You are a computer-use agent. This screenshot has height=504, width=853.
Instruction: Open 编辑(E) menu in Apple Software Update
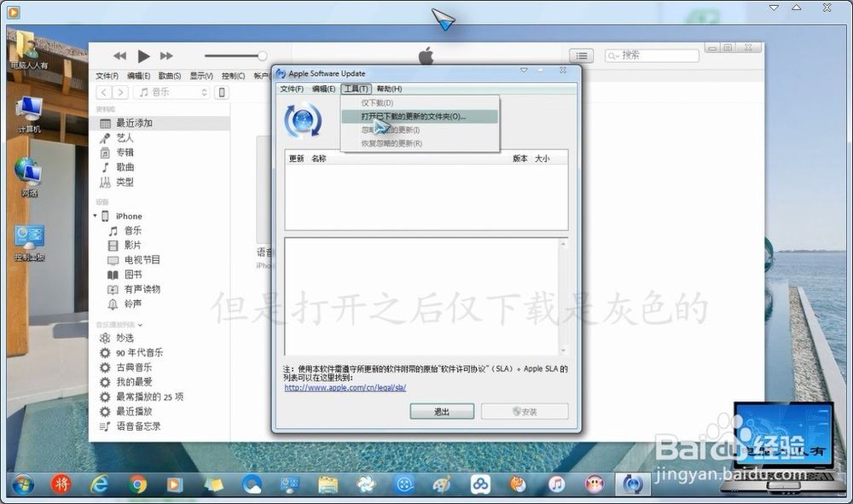(x=323, y=89)
